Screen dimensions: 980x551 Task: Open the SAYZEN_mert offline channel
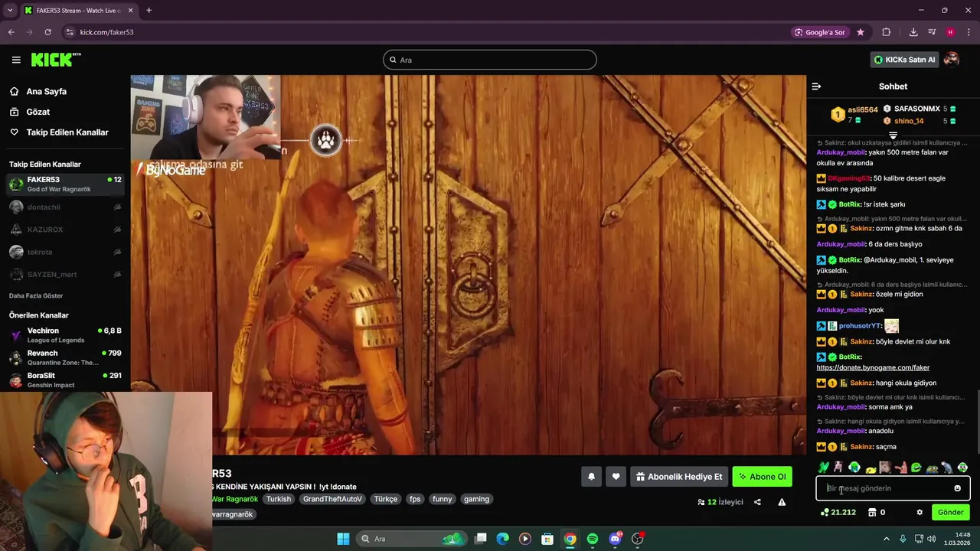65,274
